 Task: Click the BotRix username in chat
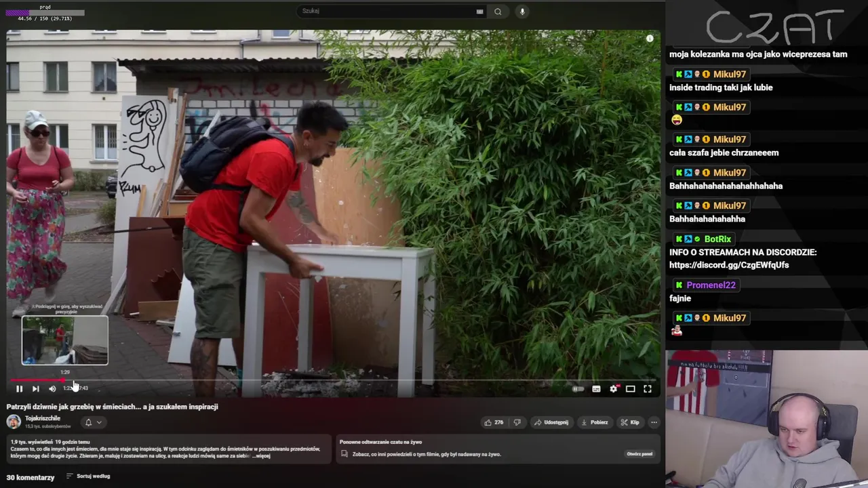point(717,239)
